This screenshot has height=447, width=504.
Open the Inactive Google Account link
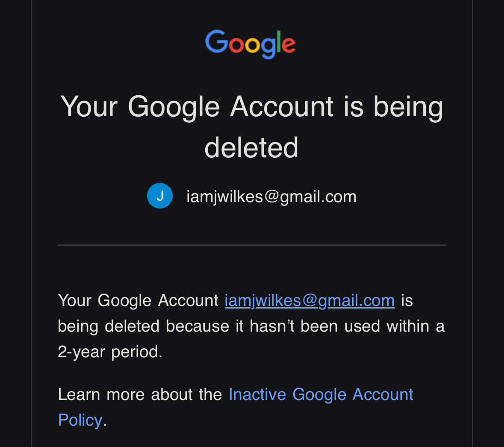point(321,394)
